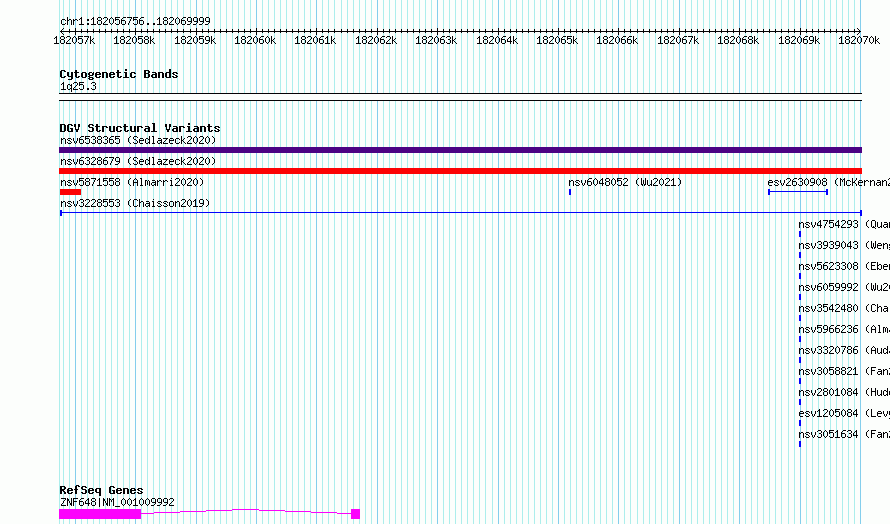Click the 182062k ruler tick label
The image size is (890, 524).
pos(376,40)
